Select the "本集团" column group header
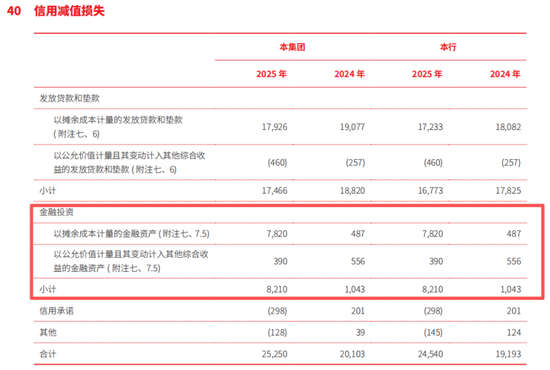Screen dimensions: 550x370 point(292,47)
